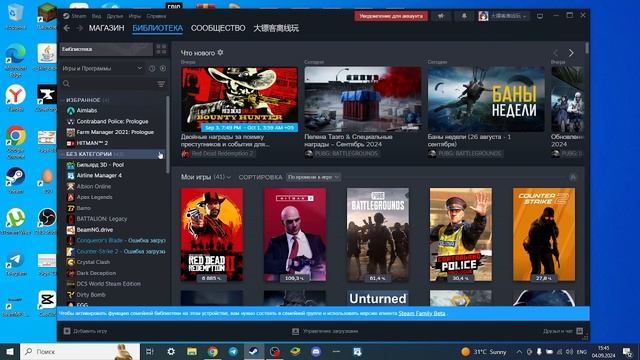This screenshot has width=640, height=360.
Task: Go back with the left navigation arrow
Action: point(67,28)
